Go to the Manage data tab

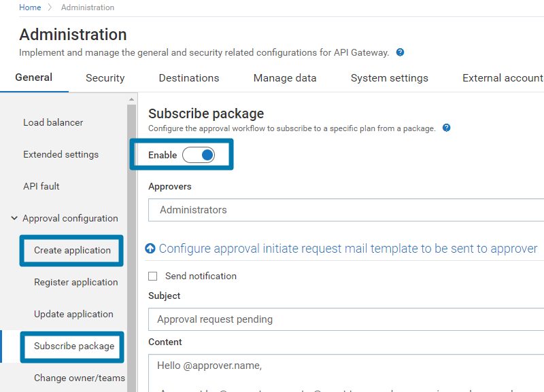pyautogui.click(x=285, y=78)
